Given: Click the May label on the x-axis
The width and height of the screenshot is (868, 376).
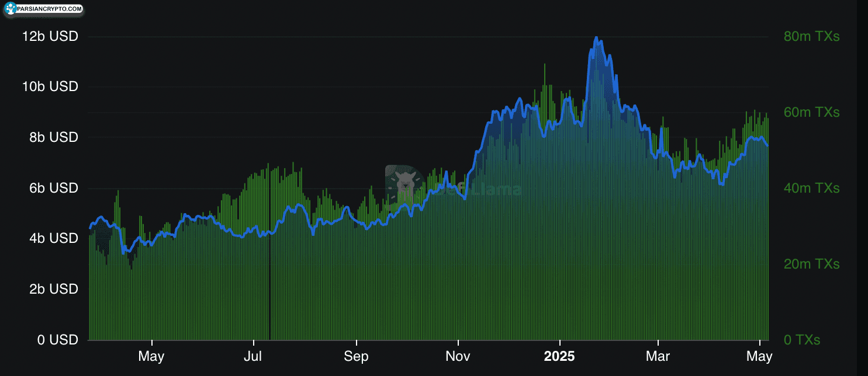Looking at the screenshot, I should (151, 356).
